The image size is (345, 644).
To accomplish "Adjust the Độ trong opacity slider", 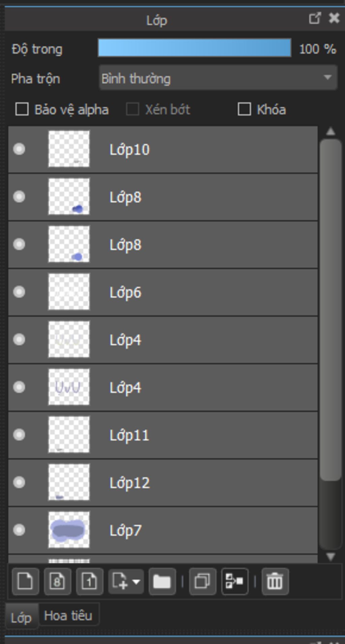I will click(x=194, y=48).
